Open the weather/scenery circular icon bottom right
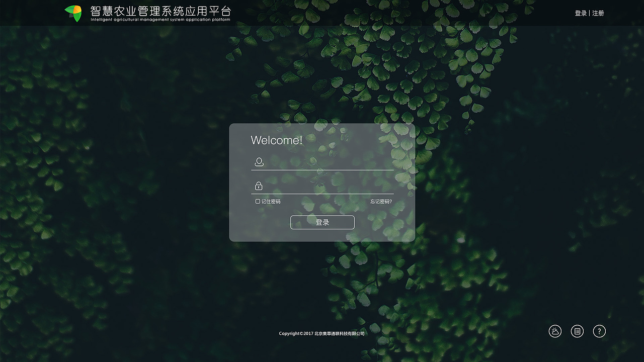This screenshot has height=362, width=644. [x=555, y=331]
